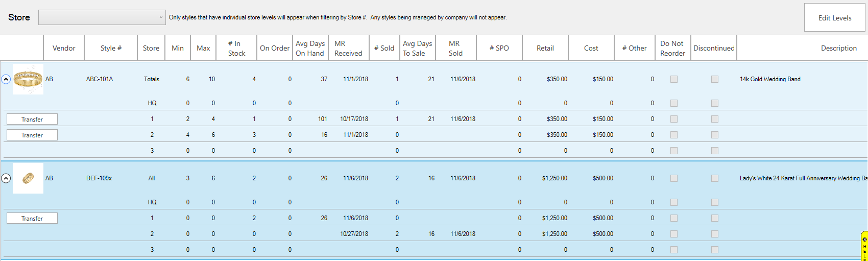Open the Store filter dropdown
Image resolution: width=868 pixels, height=261 pixels.
click(x=102, y=17)
